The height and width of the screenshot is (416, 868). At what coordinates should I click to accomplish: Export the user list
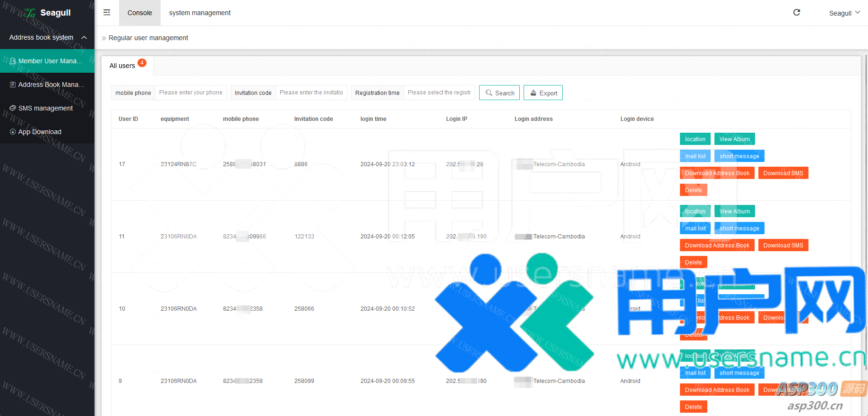[x=543, y=93]
